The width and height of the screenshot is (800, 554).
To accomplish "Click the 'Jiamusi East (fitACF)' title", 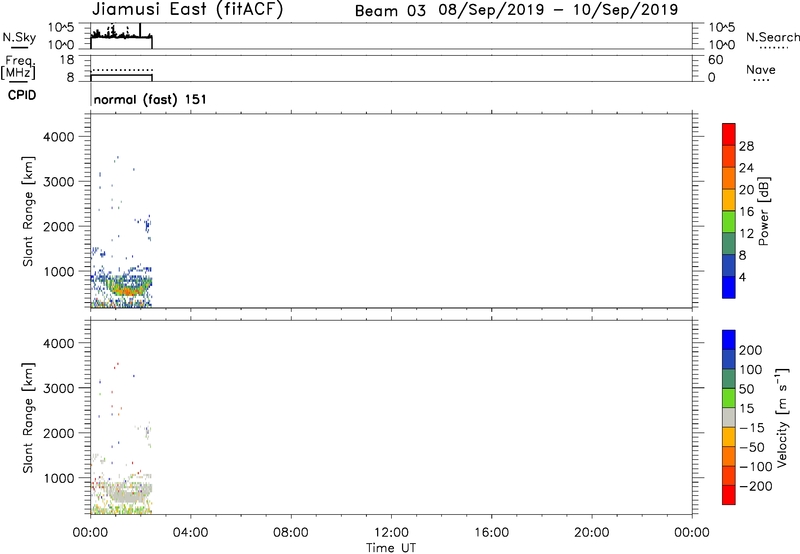I will click(187, 9).
